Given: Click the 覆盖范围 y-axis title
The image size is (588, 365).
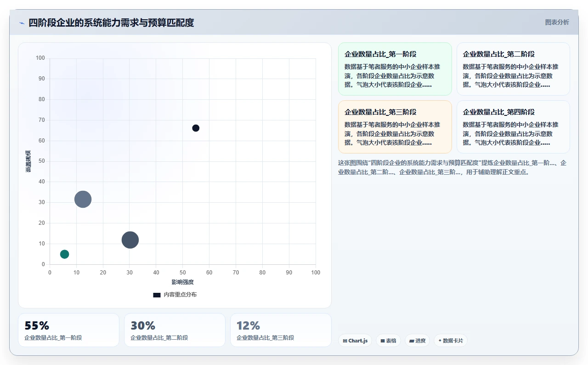Looking at the screenshot, I should [28, 161].
